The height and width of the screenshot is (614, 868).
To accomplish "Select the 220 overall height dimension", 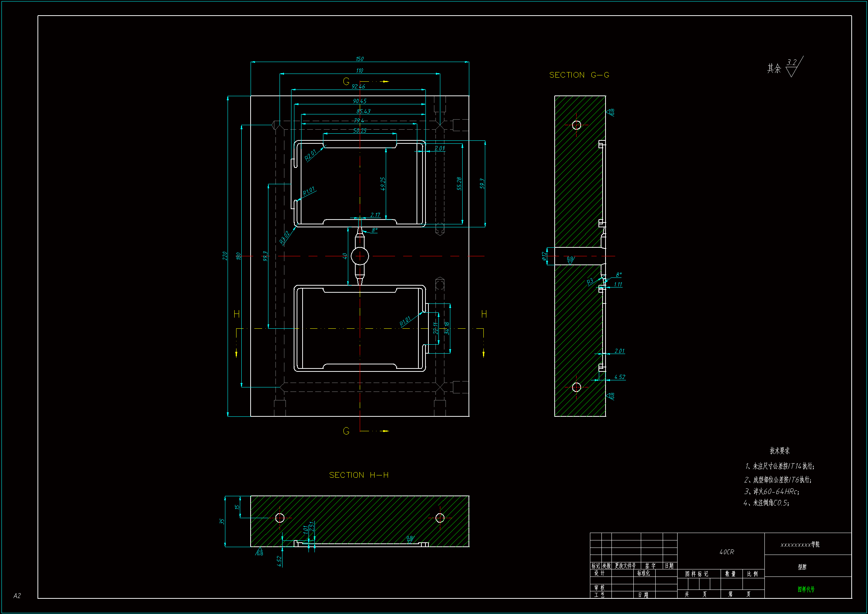I will 225,256.
